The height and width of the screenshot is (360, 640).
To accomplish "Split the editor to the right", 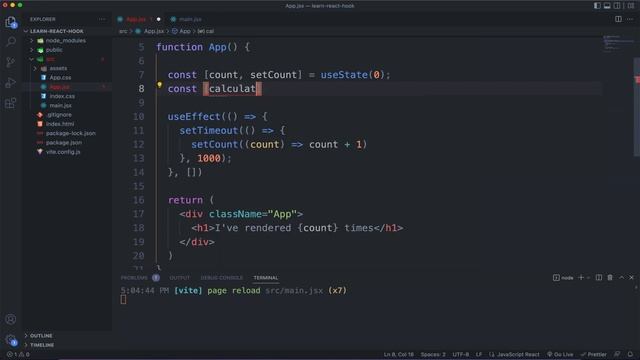I will point(618,19).
